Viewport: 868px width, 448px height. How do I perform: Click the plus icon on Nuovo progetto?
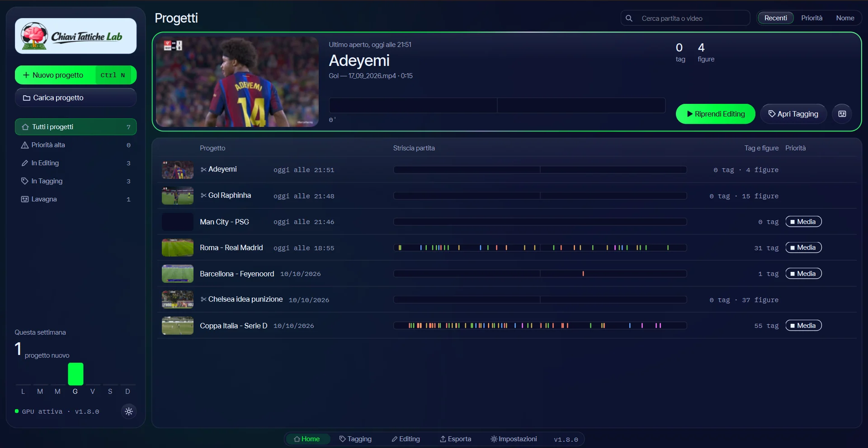tap(26, 75)
